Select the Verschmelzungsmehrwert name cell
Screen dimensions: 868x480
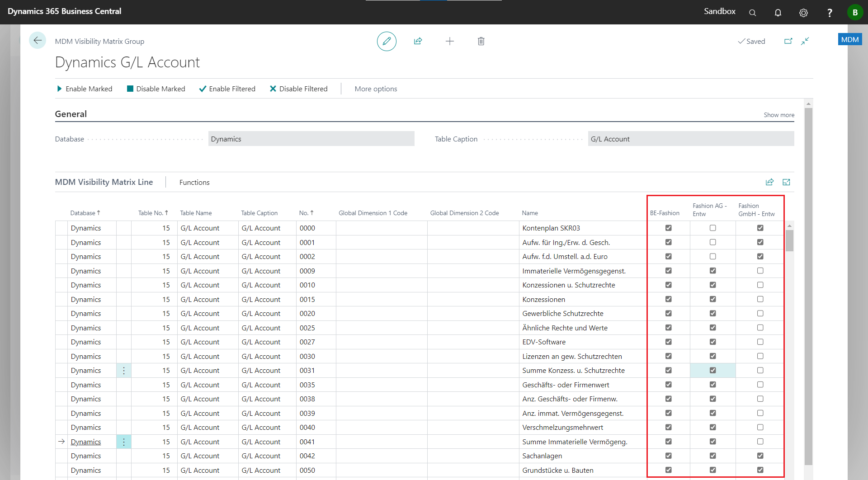[x=583, y=428]
